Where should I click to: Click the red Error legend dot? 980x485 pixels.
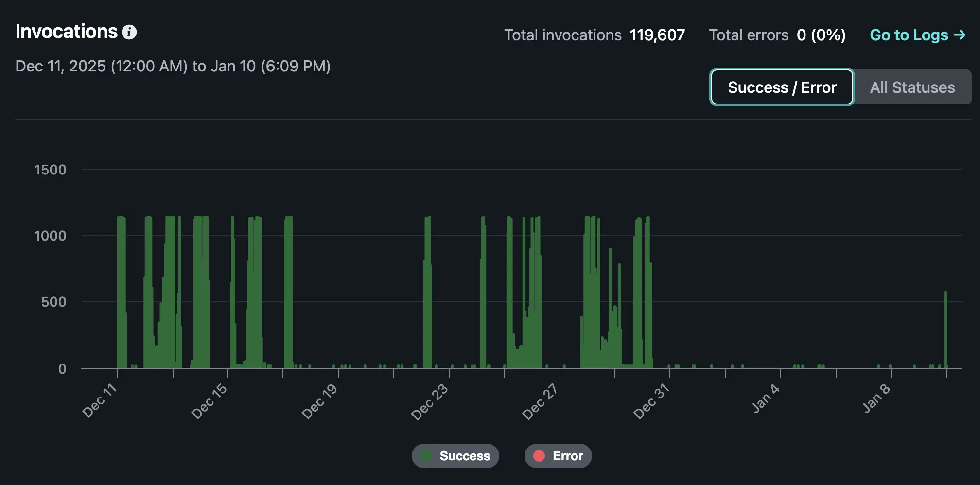tap(540, 456)
